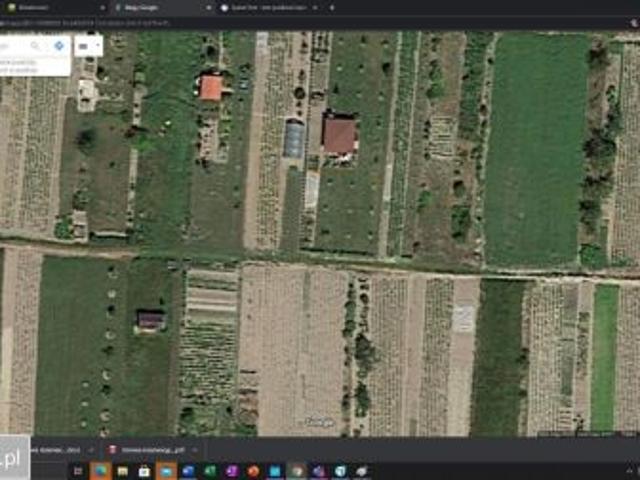
Task: Expand the small dropdown box beside the search panel
Action: coord(89,46)
